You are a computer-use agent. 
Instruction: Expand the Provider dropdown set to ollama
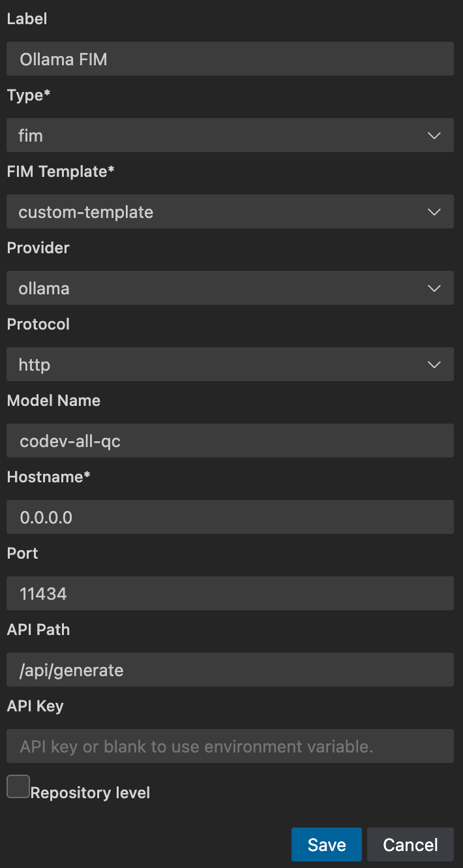(x=215, y=288)
